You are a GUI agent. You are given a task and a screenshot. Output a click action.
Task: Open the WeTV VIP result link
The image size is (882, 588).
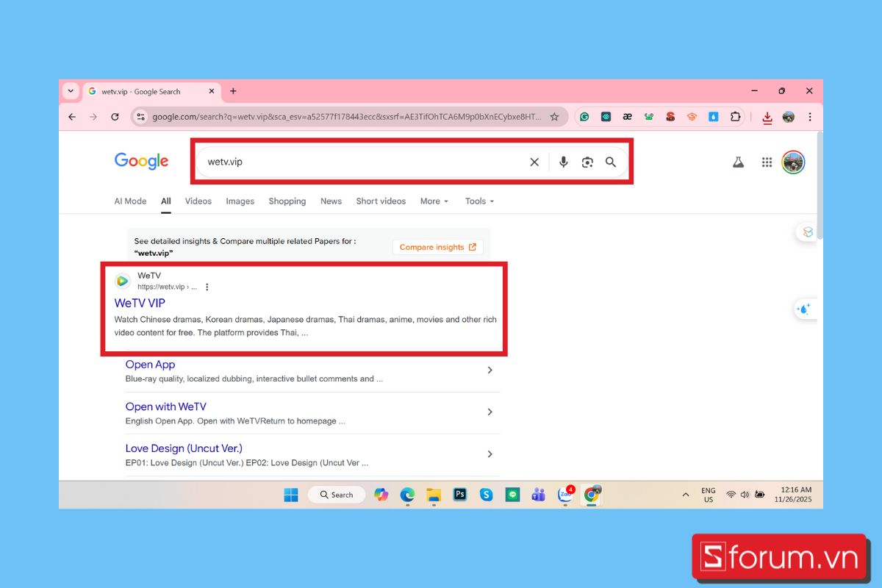tap(140, 303)
